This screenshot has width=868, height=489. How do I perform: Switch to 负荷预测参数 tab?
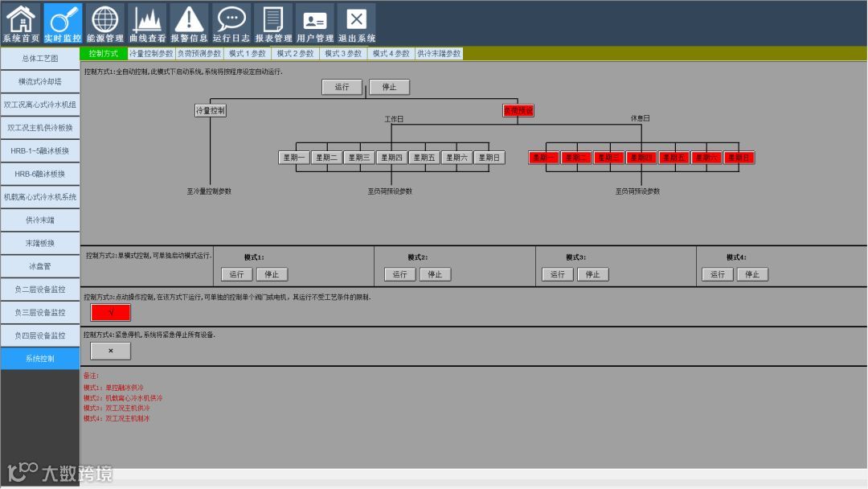pos(199,54)
